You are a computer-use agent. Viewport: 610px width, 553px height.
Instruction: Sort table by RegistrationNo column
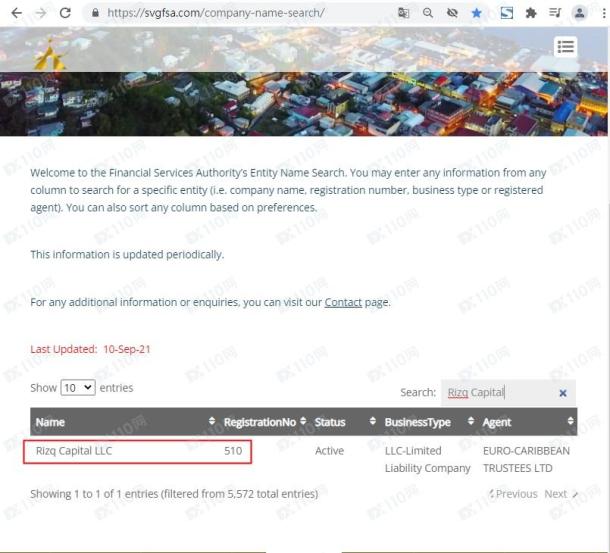coord(264,422)
